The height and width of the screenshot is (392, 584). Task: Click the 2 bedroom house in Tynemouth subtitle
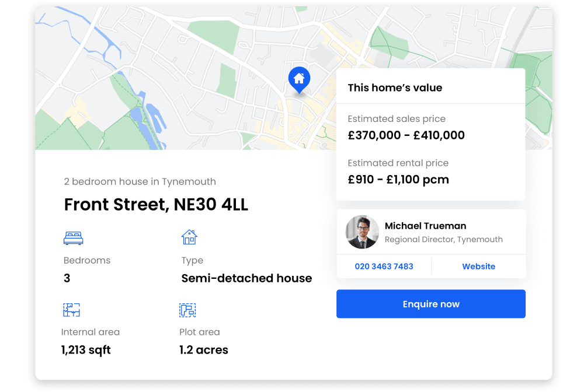tap(140, 181)
